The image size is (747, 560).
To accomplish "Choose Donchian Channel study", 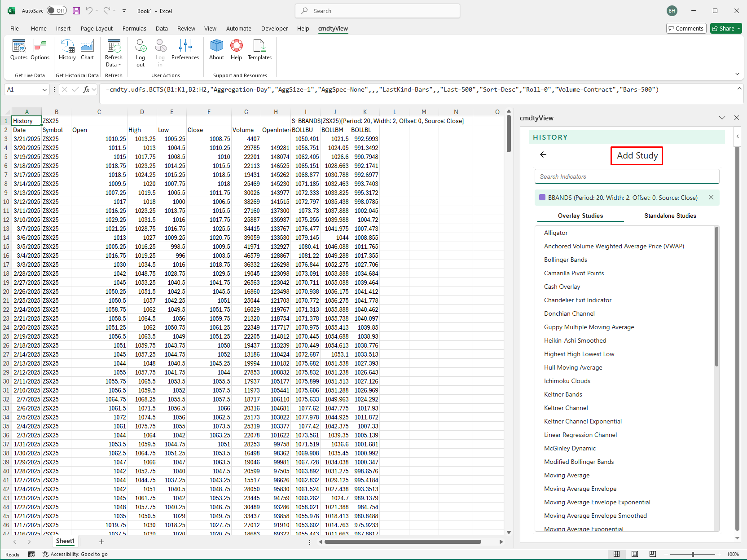I will click(569, 313).
